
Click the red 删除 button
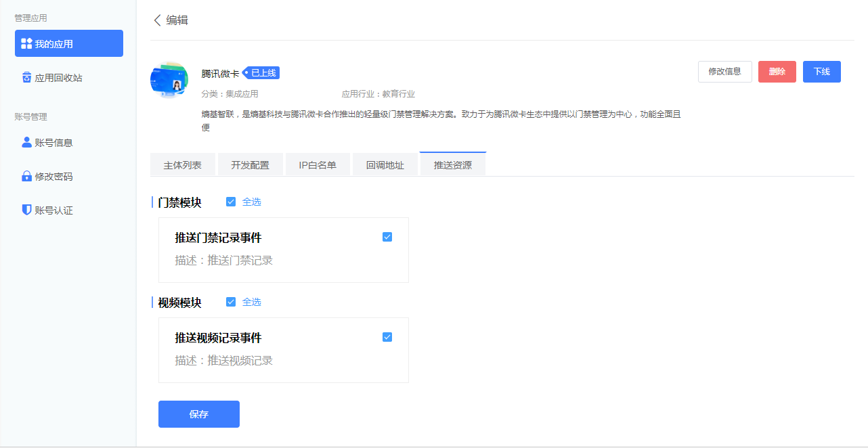click(777, 71)
